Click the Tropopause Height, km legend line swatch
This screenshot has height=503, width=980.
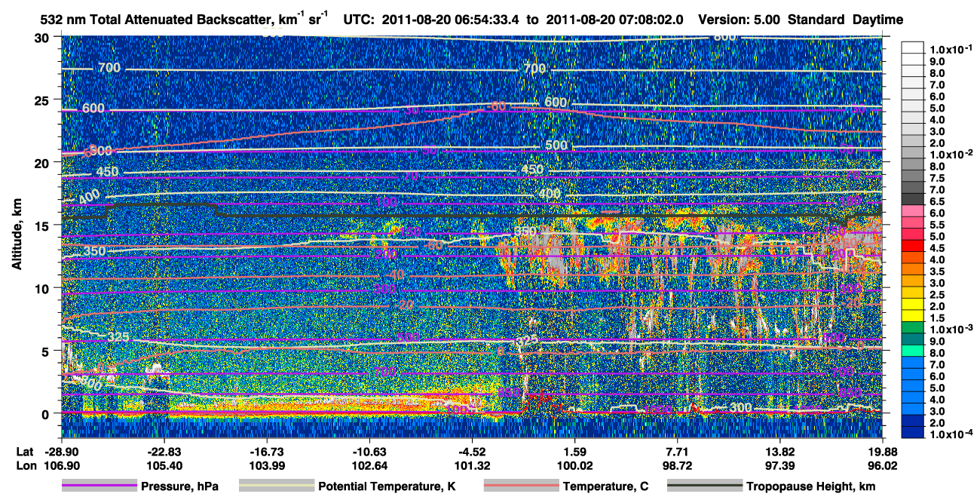pos(705,486)
